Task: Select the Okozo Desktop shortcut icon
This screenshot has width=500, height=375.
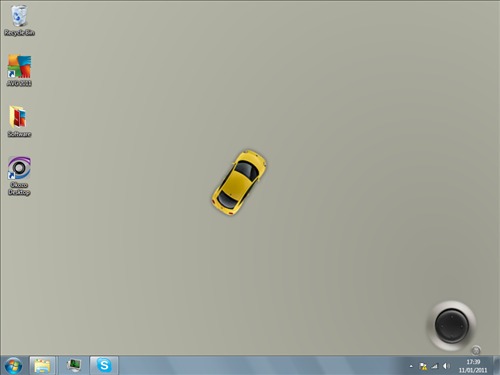Action: (19, 176)
